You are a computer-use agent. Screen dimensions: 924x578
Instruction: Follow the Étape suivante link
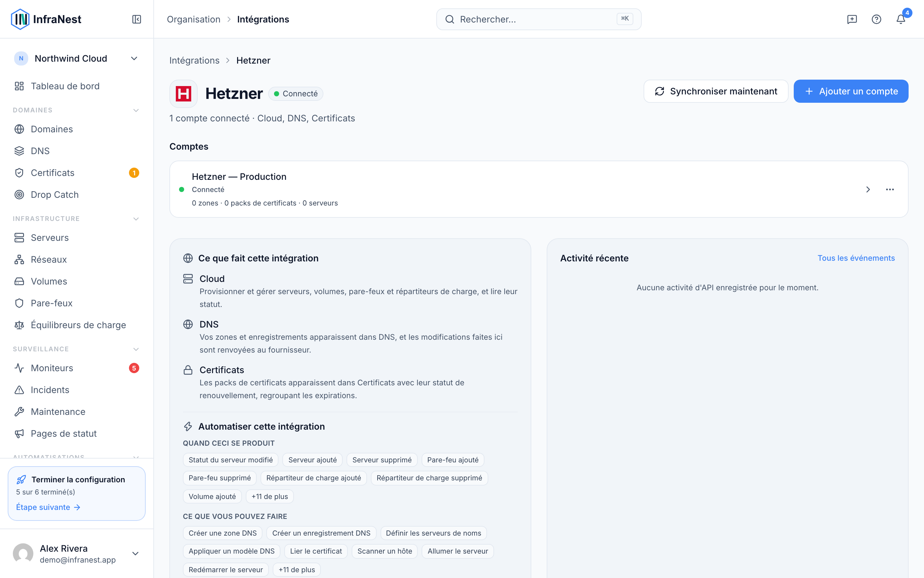tap(48, 507)
